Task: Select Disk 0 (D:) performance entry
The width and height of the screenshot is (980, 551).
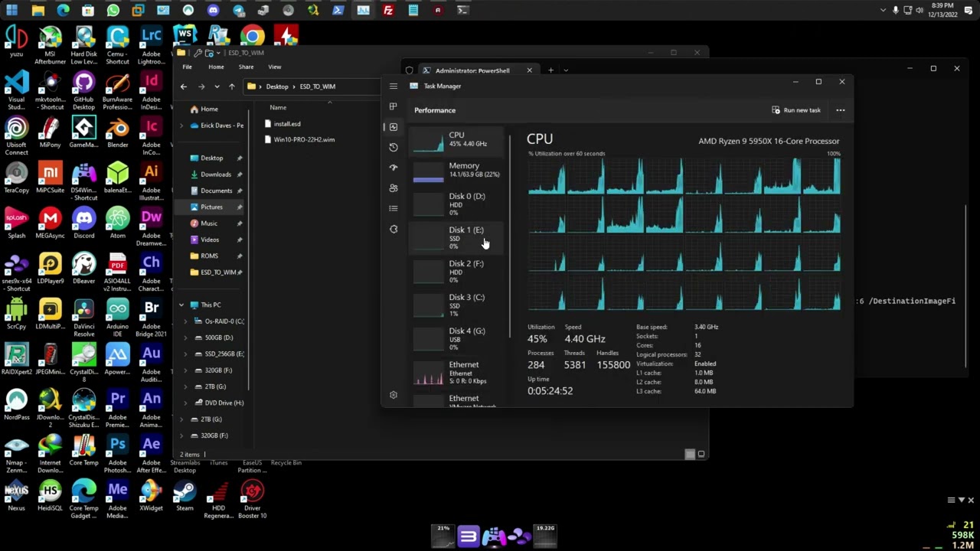Action: 458,204
